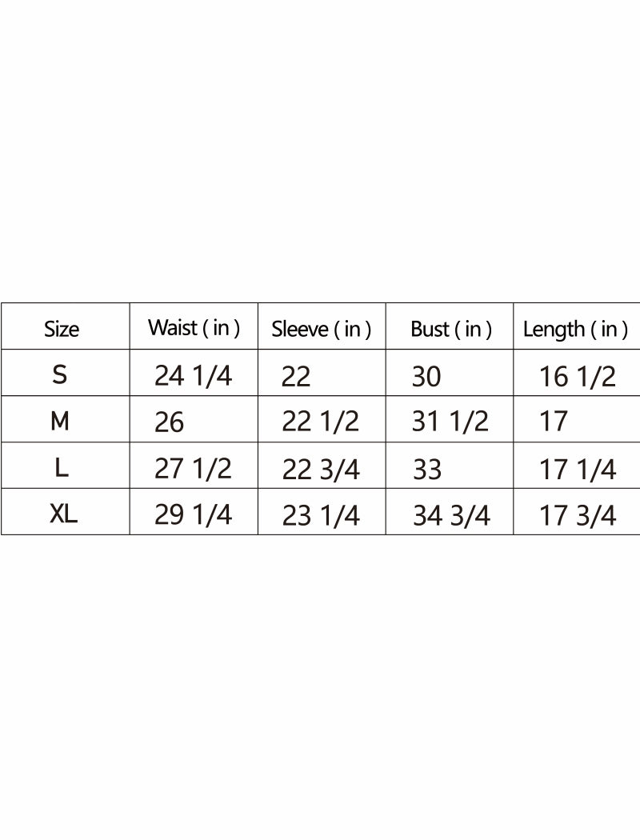Click the Sleeve ( in ) header
This screenshot has width=640, height=840.
tap(321, 329)
